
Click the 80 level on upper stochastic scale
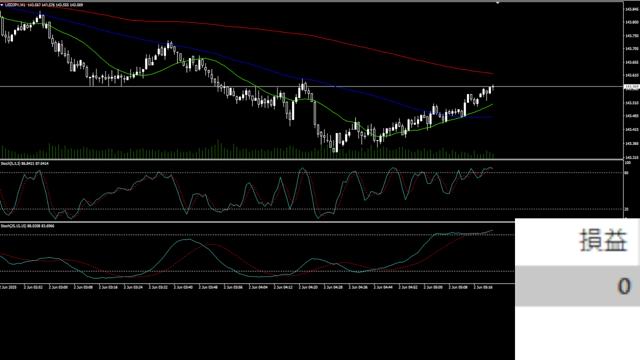627,173
